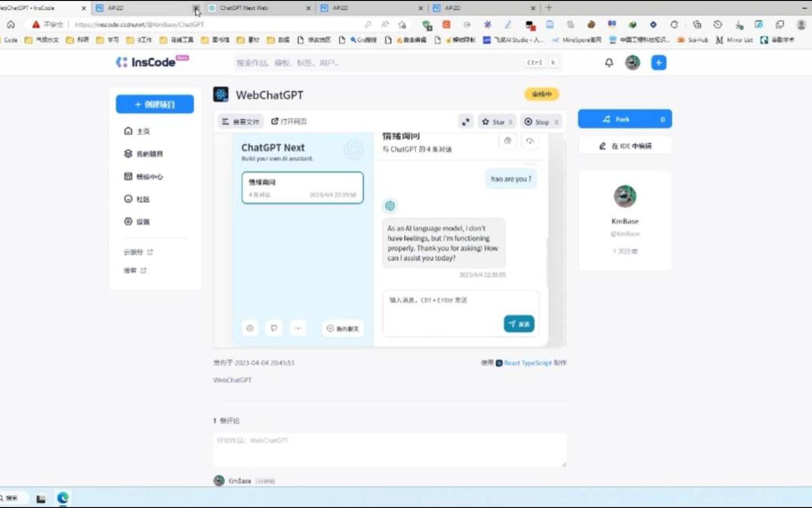Click the edit in IDE button
The height and width of the screenshot is (508, 812).
[x=625, y=146]
